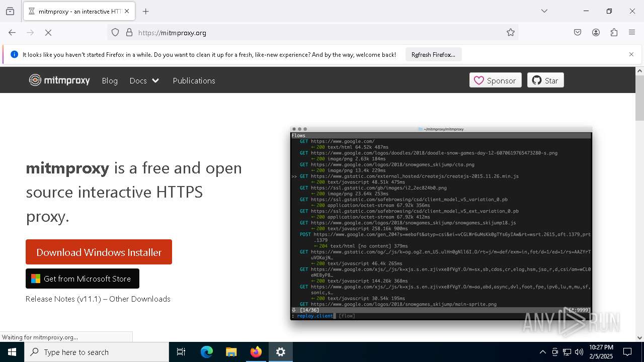Open the Publications page

pyautogui.click(x=194, y=80)
